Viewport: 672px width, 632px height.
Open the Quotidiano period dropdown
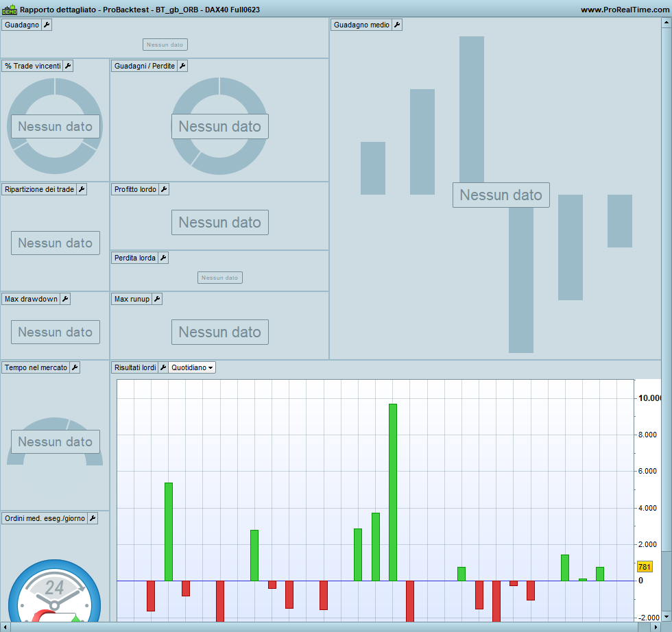[x=192, y=367]
